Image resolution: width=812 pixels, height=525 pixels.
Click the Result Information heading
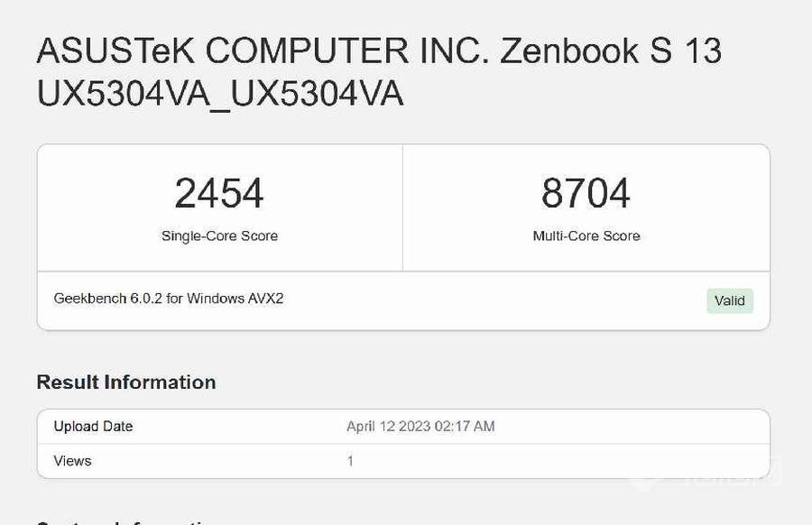pyautogui.click(x=126, y=382)
